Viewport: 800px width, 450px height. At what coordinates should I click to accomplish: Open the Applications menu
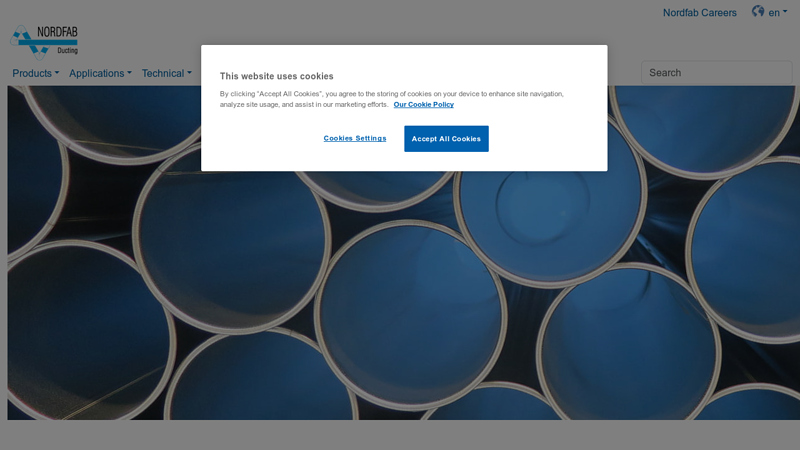click(x=97, y=73)
